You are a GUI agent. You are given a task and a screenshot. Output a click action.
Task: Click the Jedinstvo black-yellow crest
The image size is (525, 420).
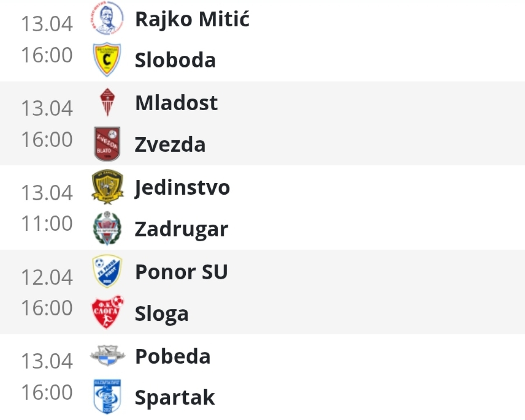pyautogui.click(x=107, y=187)
